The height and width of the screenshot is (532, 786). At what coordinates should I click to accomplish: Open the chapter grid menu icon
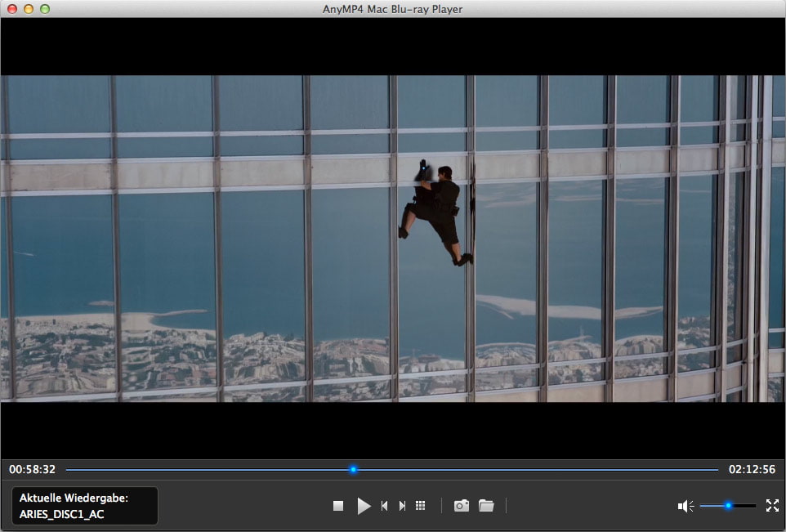pyautogui.click(x=421, y=506)
